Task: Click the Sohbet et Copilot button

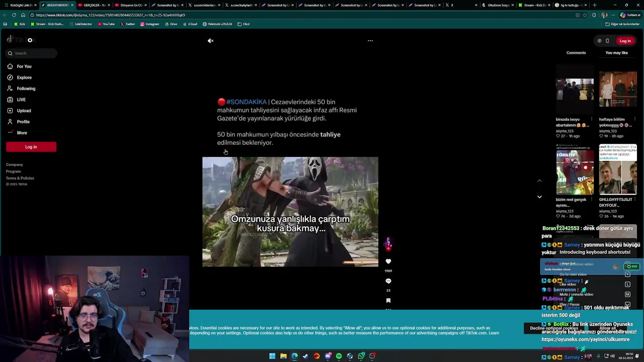Action: [630, 15]
